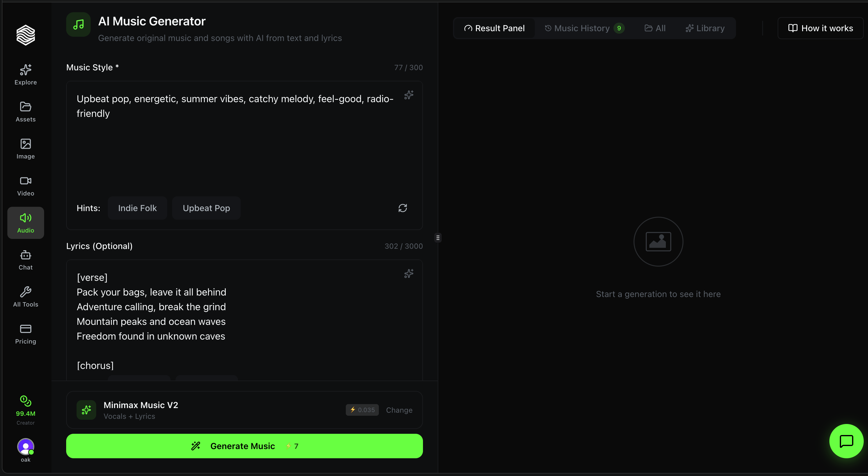Click Change to pick another model

[x=399, y=410]
